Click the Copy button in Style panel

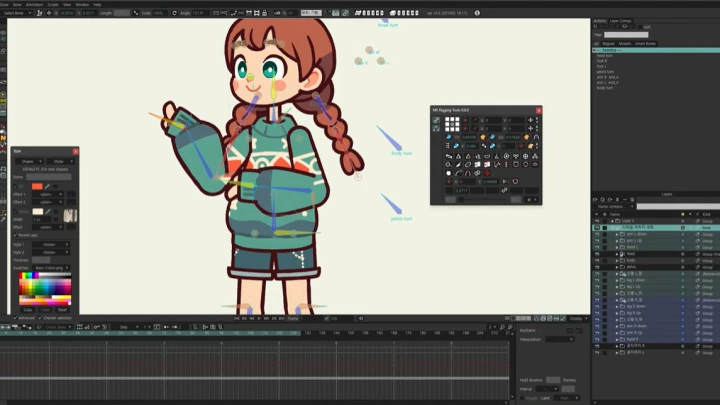[27, 310]
